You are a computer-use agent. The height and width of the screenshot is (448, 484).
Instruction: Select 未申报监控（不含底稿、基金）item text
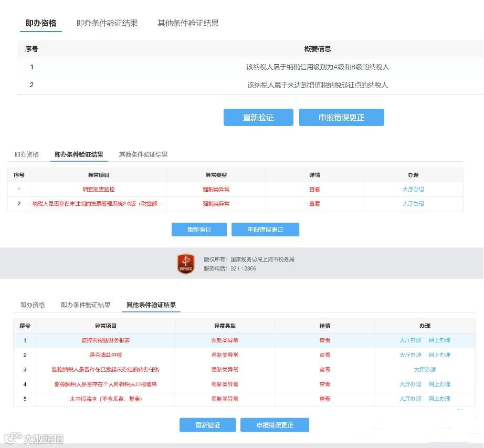[106, 399]
